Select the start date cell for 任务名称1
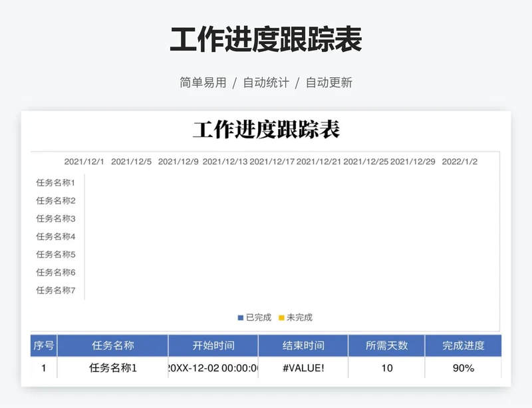 coord(213,367)
